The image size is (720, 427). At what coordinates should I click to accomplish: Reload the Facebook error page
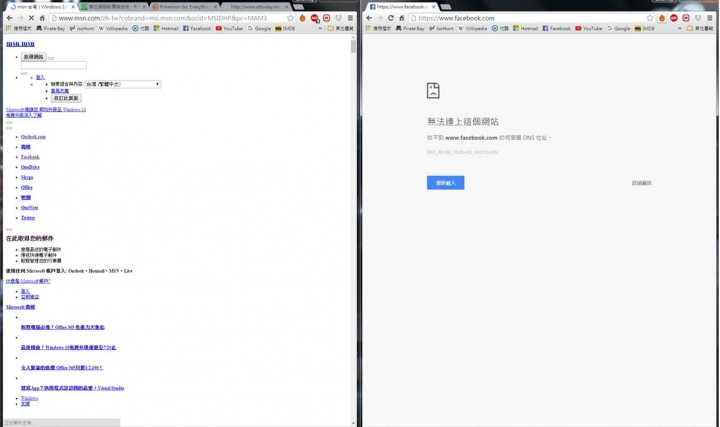click(391, 18)
